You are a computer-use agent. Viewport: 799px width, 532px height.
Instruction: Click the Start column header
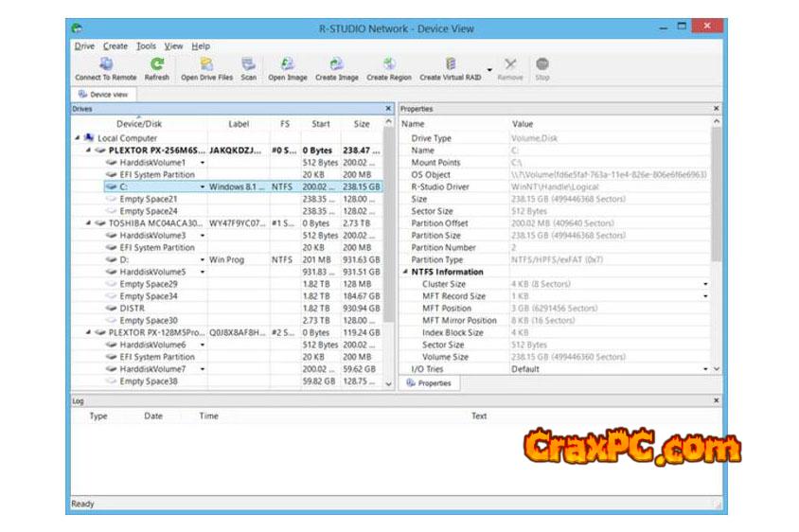(321, 124)
